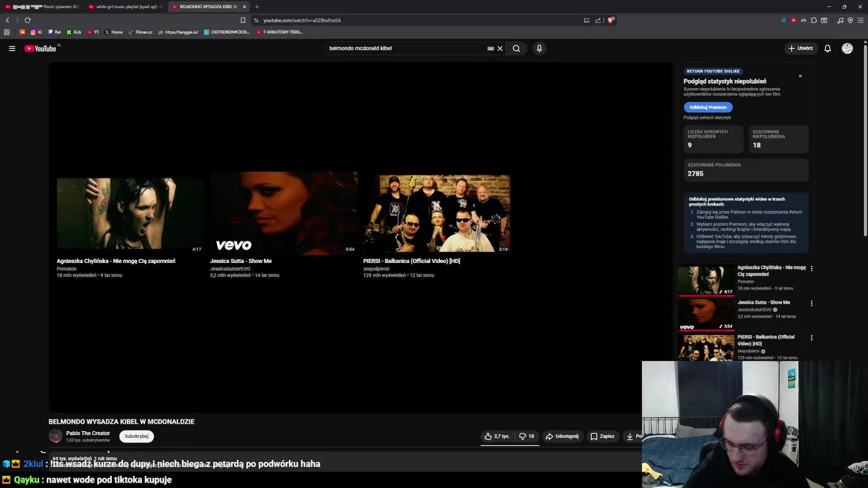The height and width of the screenshot is (488, 868).
Task: Open the 'Kick' bookmark
Action: click(x=74, y=32)
